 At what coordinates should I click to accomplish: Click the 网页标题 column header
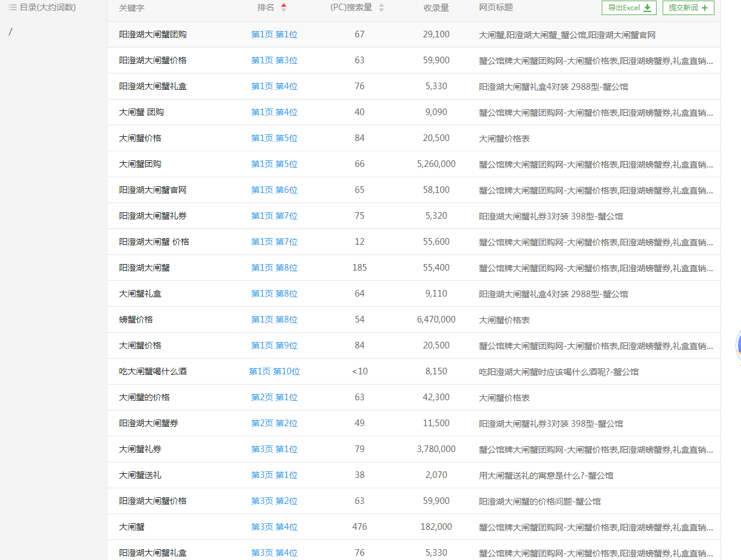click(496, 8)
